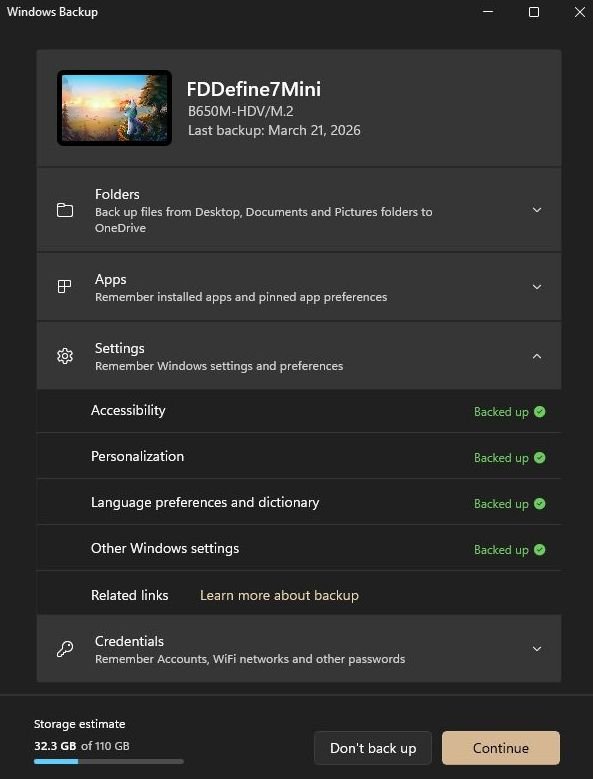Click the Don't back up button
Viewport: 593px width, 779px height.
pos(373,748)
